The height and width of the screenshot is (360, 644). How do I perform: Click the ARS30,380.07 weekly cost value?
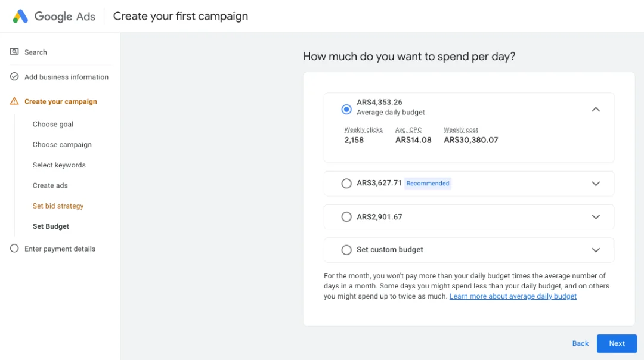click(x=471, y=140)
